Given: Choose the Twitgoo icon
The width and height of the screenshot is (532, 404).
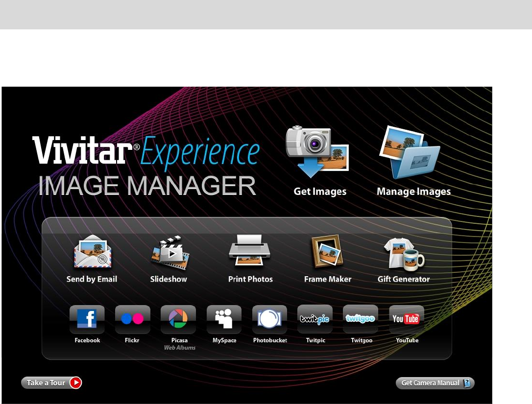Looking at the screenshot, I should tap(361, 319).
